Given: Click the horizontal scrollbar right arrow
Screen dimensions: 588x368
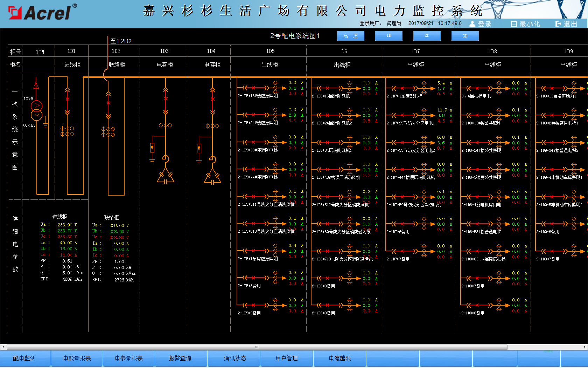Looking at the screenshot, I should (584, 347).
